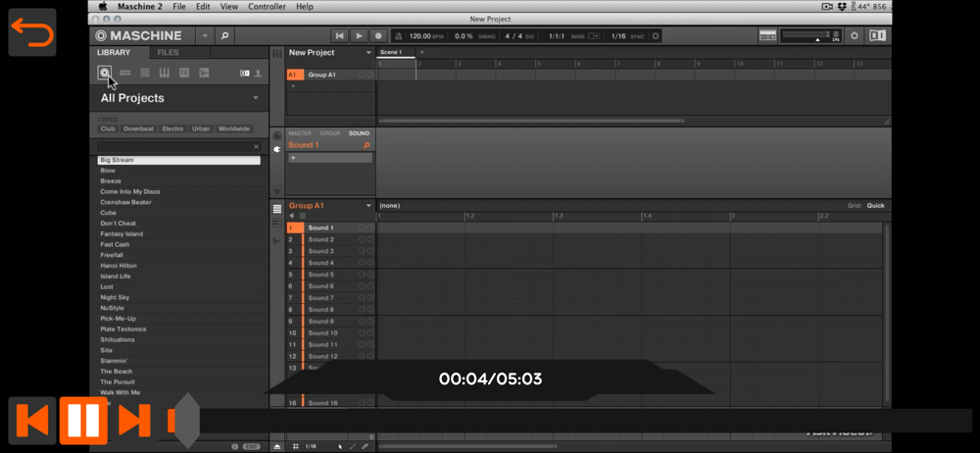Image resolution: width=980 pixels, height=453 pixels.
Task: Open the Maschine header dropdown menu
Action: click(x=205, y=36)
